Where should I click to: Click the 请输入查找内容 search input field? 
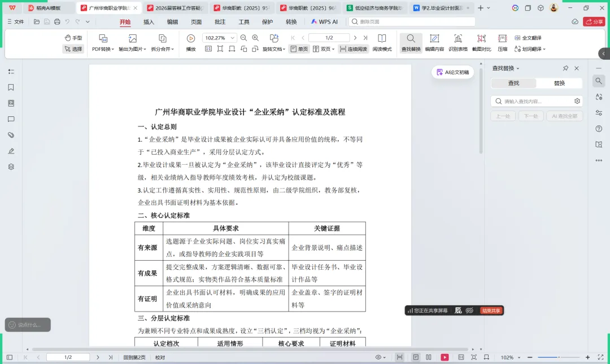pos(537,101)
